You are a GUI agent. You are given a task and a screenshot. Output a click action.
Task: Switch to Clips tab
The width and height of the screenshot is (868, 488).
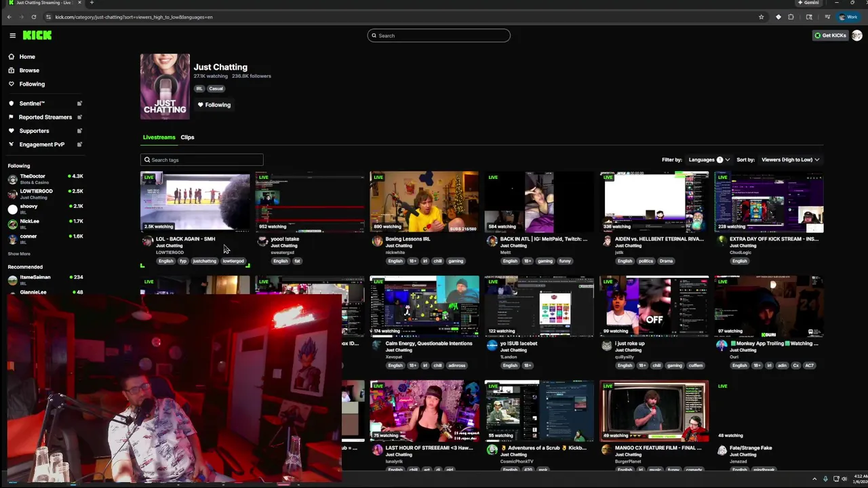coord(187,138)
